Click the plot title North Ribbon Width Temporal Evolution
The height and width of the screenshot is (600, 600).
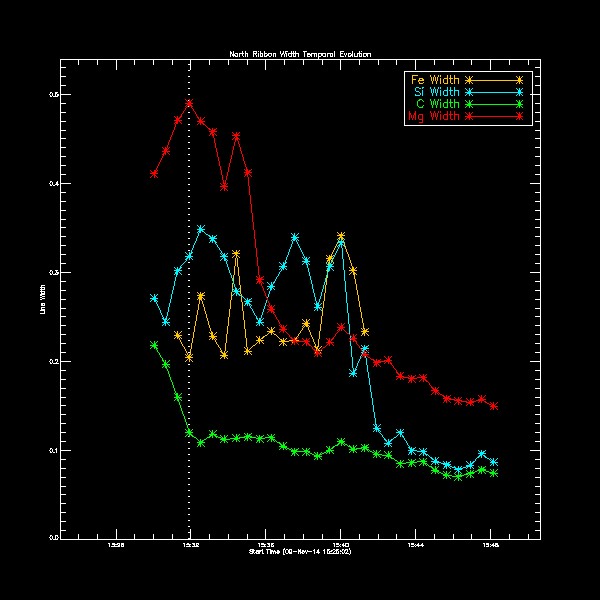(300, 53)
